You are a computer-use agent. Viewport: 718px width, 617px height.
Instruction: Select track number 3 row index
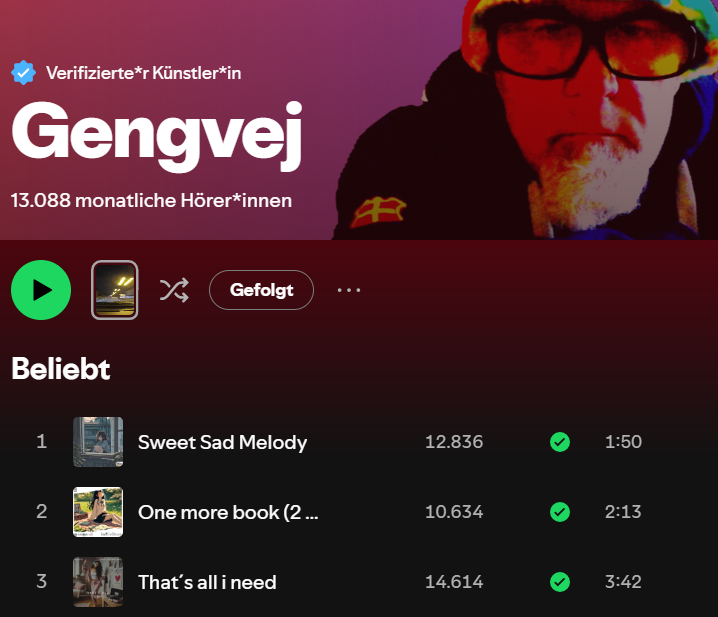pos(42,582)
